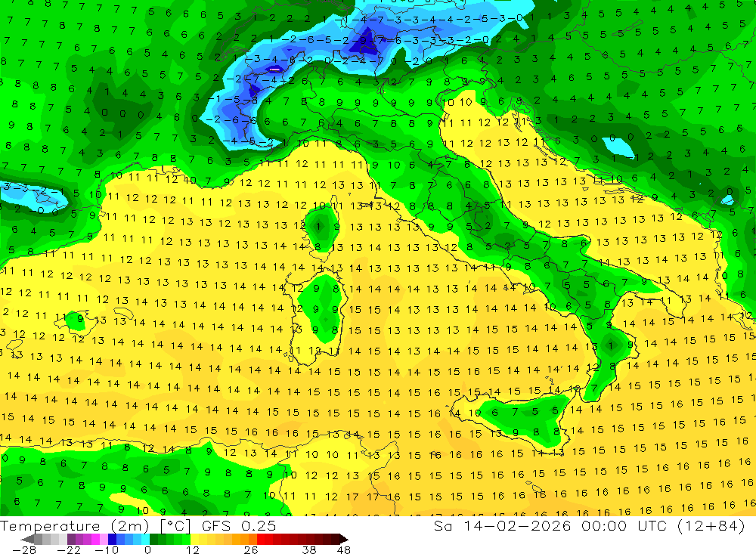Click the '48' legend value
This screenshot has height=554, width=756.
point(344,549)
